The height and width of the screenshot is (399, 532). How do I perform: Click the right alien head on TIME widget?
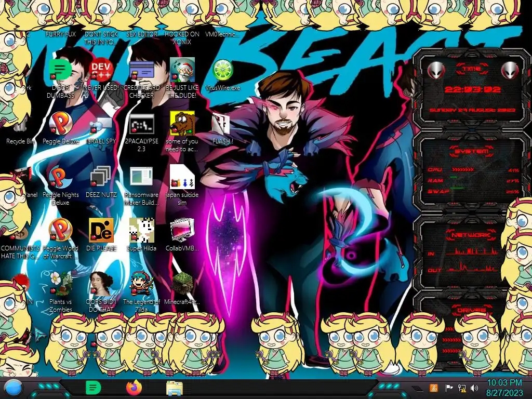click(510, 71)
